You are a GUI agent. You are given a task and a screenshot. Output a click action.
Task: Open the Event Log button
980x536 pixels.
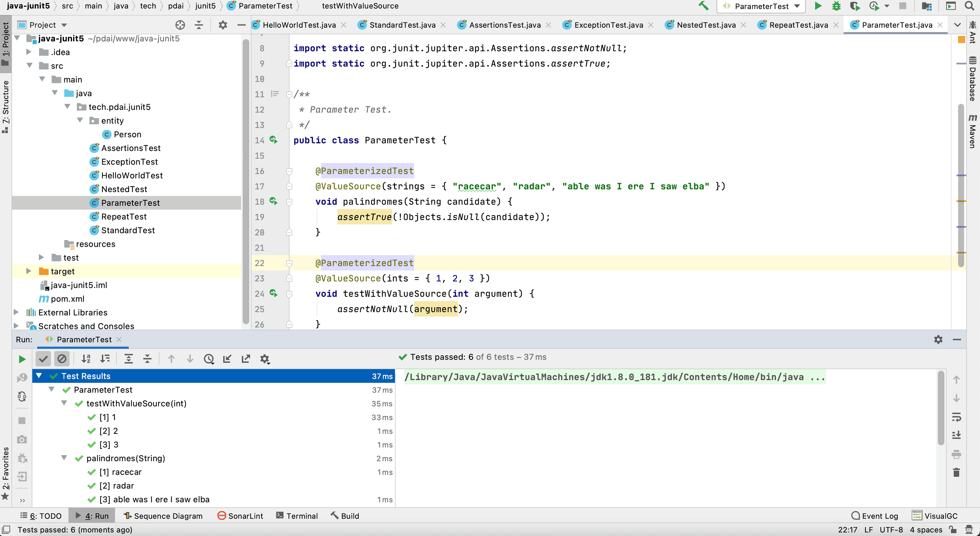click(x=875, y=516)
